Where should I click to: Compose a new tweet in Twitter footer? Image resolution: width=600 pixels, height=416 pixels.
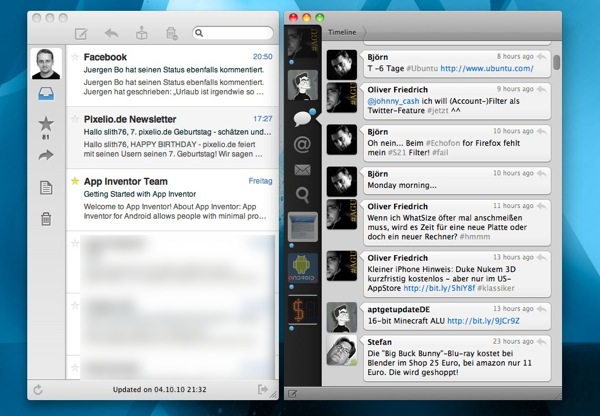coord(292,393)
